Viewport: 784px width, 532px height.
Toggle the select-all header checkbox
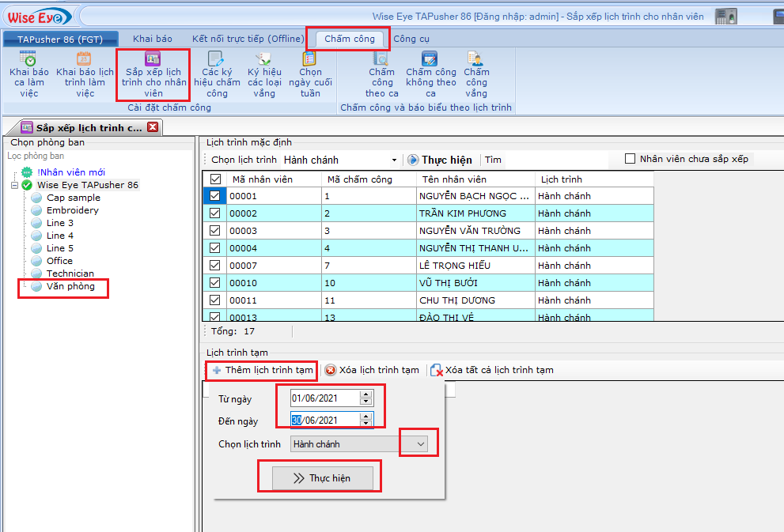(x=215, y=179)
